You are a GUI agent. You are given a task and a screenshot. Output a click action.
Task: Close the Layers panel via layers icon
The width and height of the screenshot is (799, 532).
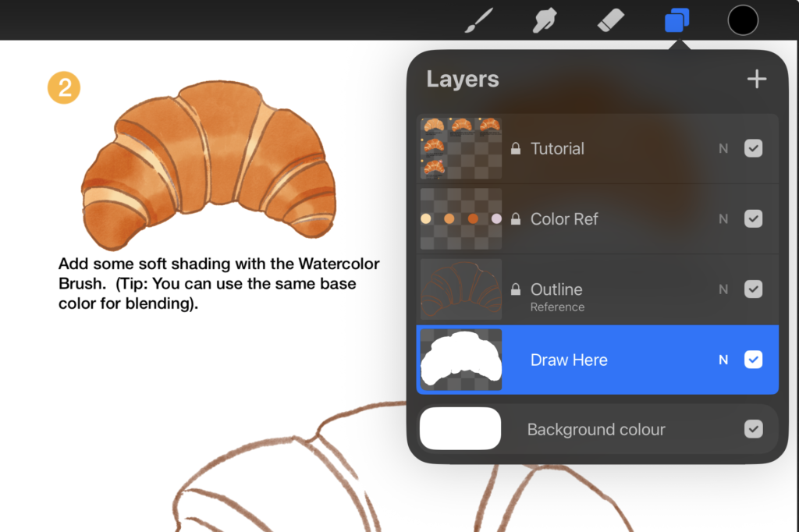pyautogui.click(x=676, y=21)
